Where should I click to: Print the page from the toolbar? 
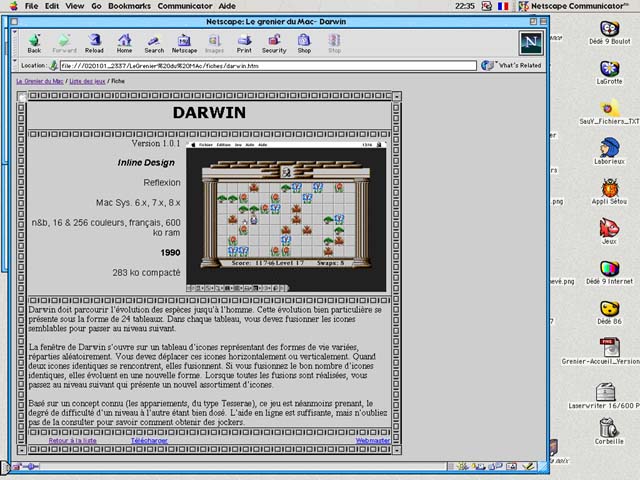pos(244,43)
